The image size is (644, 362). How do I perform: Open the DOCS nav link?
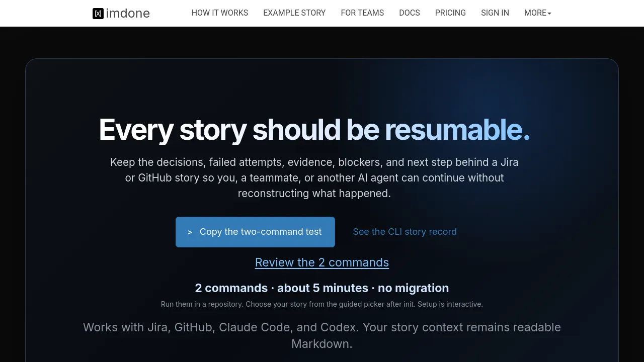tap(410, 13)
